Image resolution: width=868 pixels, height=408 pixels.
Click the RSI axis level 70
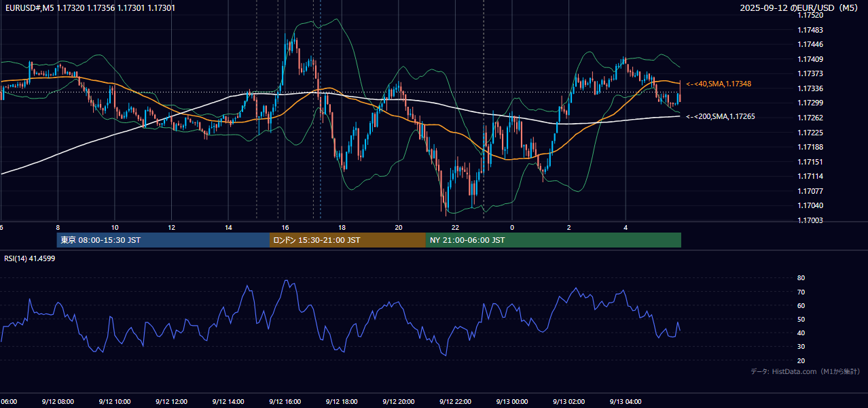[801, 292]
